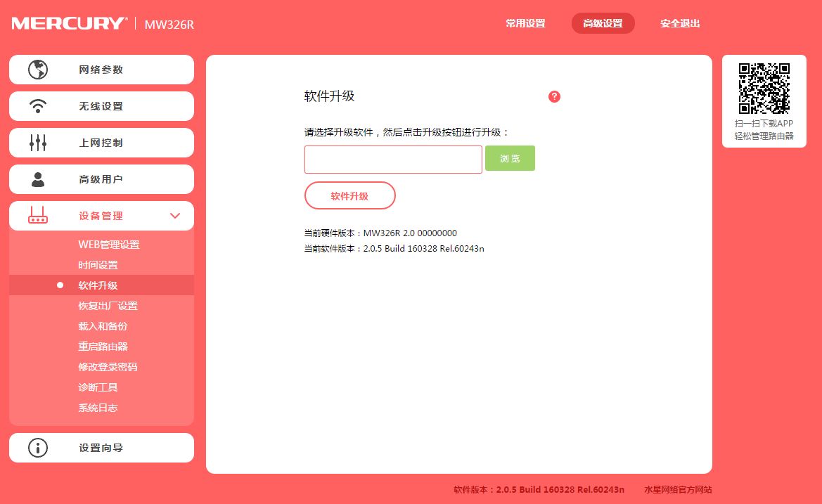822x504 pixels.
Task: Collapse the 设备管理 chevron arrow
Action: click(175, 216)
